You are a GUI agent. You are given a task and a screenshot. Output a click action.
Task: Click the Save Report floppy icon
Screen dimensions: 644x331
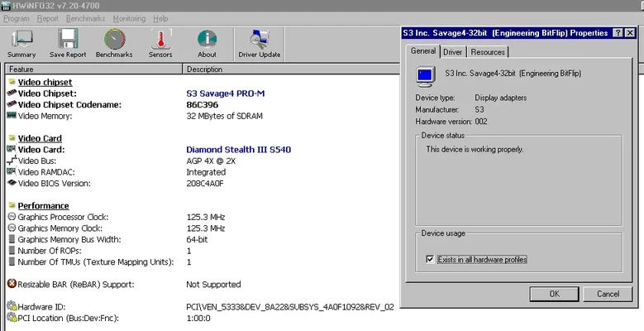click(68, 41)
